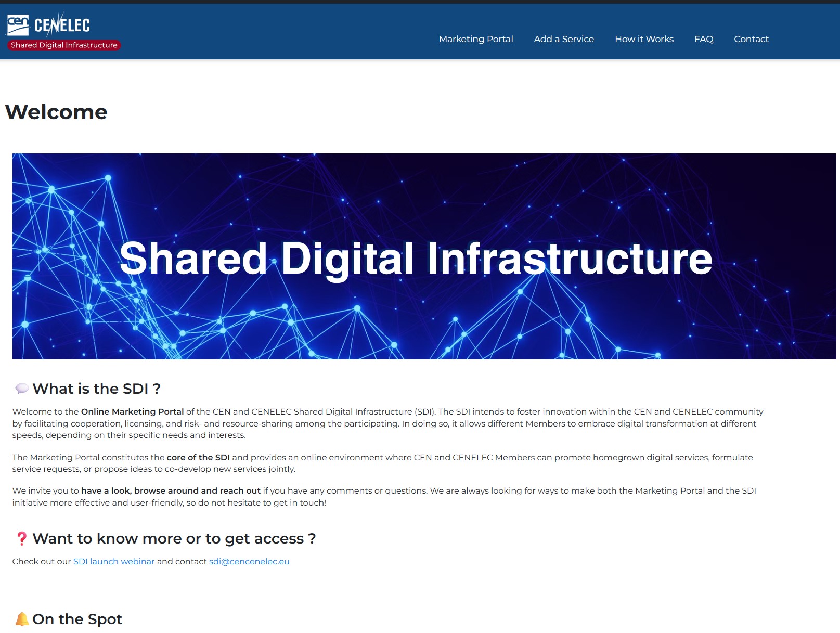840x633 pixels.
Task: Click the CENELEC wordmark in the header
Action: click(62, 25)
